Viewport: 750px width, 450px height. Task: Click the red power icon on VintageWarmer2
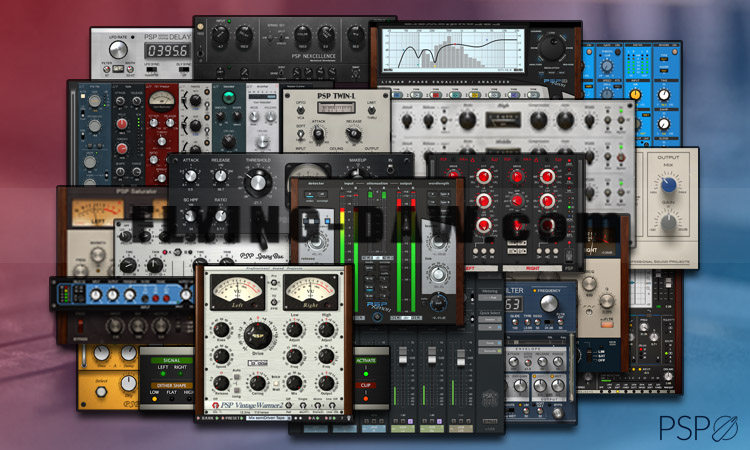[215, 405]
